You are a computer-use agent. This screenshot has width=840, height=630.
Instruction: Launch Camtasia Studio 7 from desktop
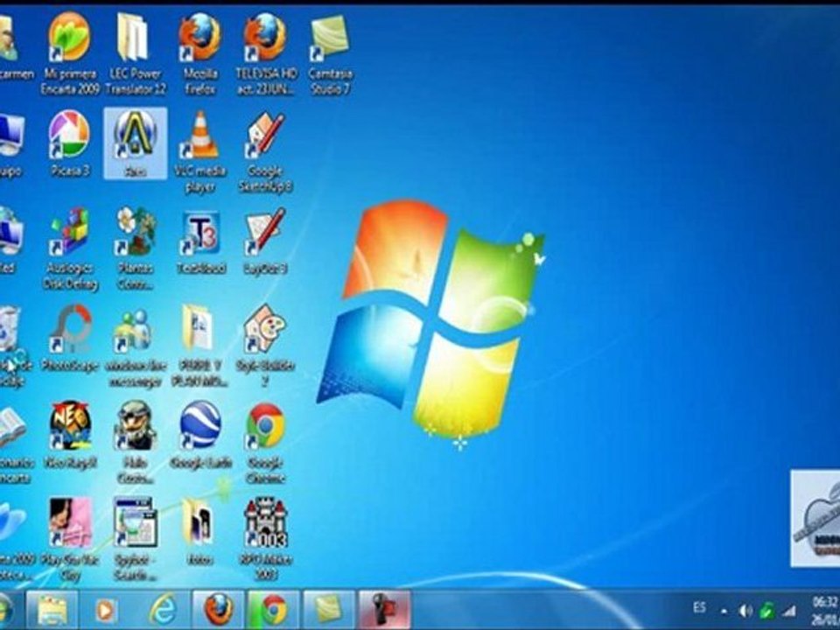tap(330, 52)
